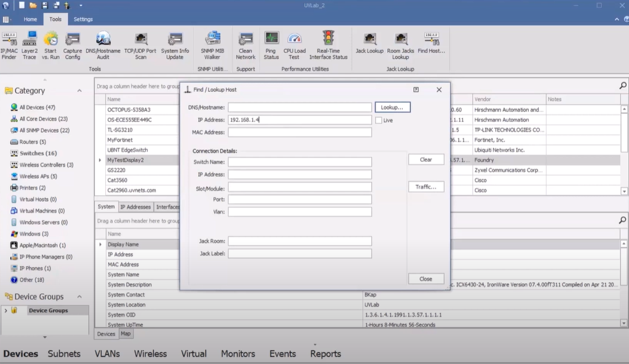Click the open folder icon in title bar

[x=33, y=5]
